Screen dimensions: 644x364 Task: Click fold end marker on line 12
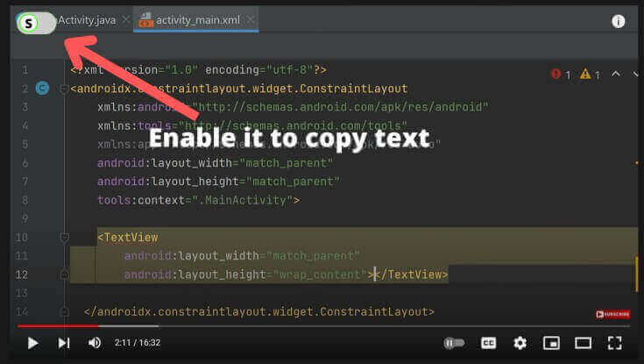pyautogui.click(x=65, y=274)
